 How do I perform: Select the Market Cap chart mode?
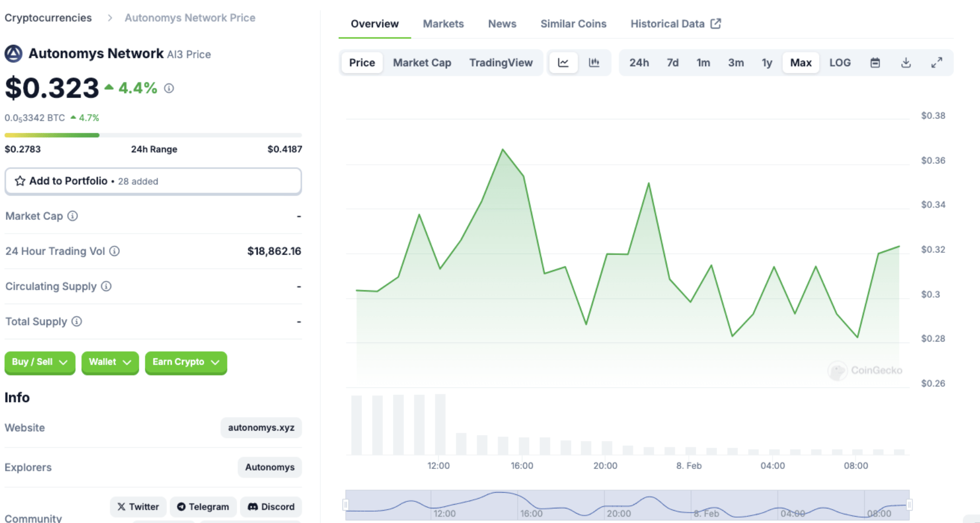(x=422, y=63)
